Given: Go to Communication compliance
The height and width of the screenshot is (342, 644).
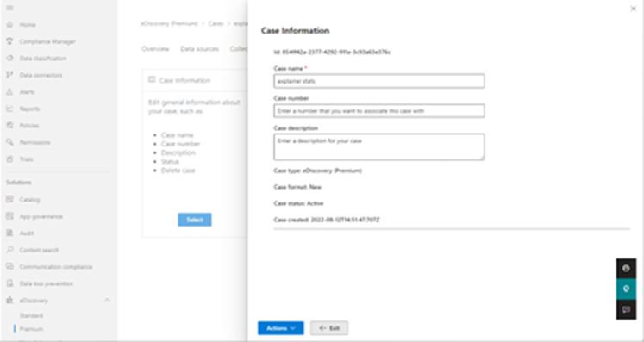Looking at the screenshot, I should [x=56, y=267].
